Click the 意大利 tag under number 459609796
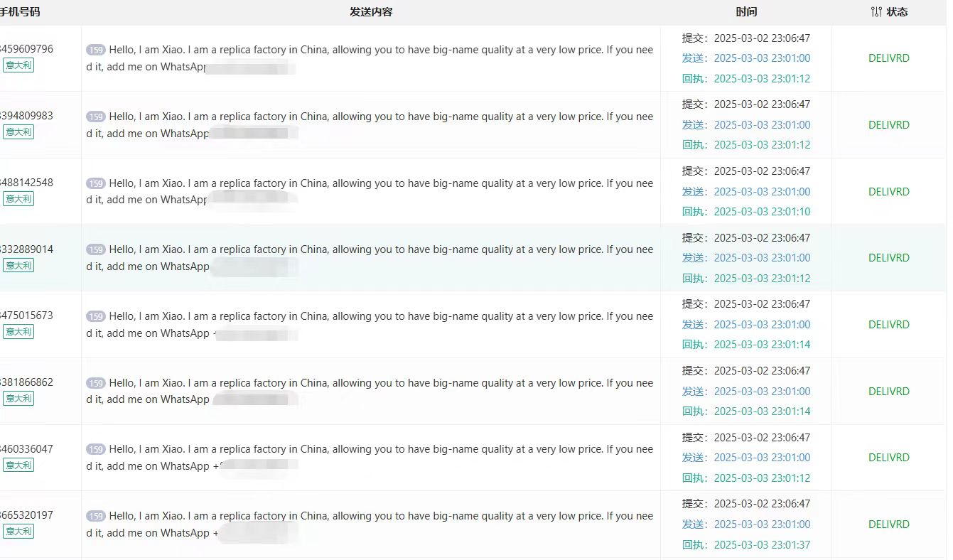 point(18,65)
